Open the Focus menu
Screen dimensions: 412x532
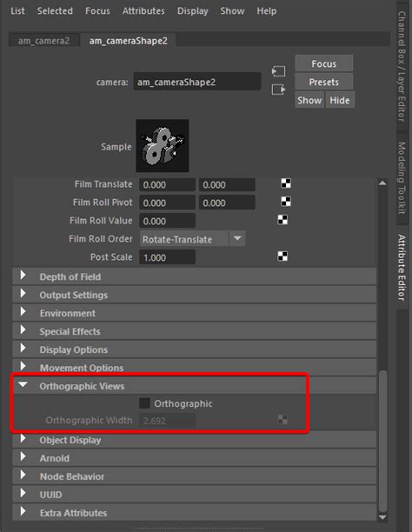(97, 10)
